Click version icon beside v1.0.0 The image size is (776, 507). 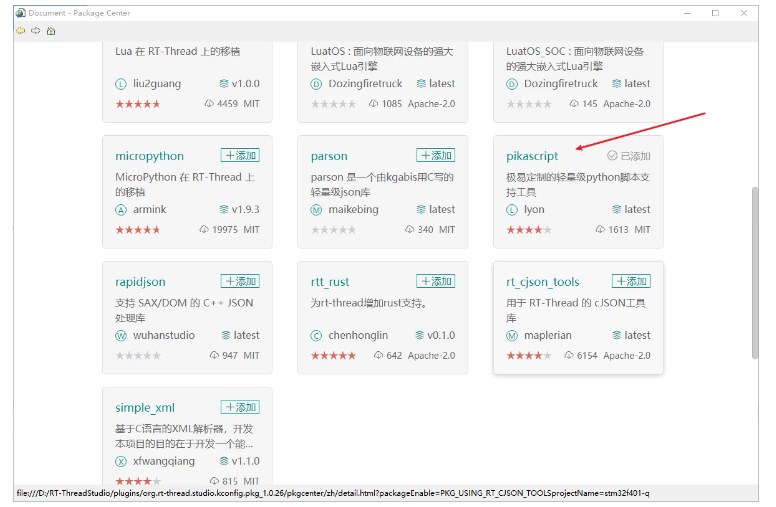(x=224, y=84)
